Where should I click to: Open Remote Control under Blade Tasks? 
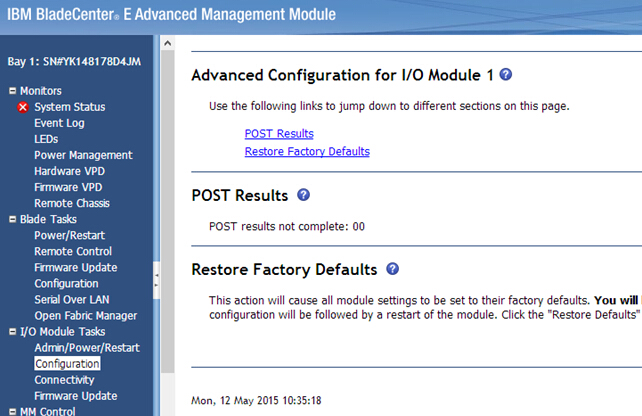(73, 251)
